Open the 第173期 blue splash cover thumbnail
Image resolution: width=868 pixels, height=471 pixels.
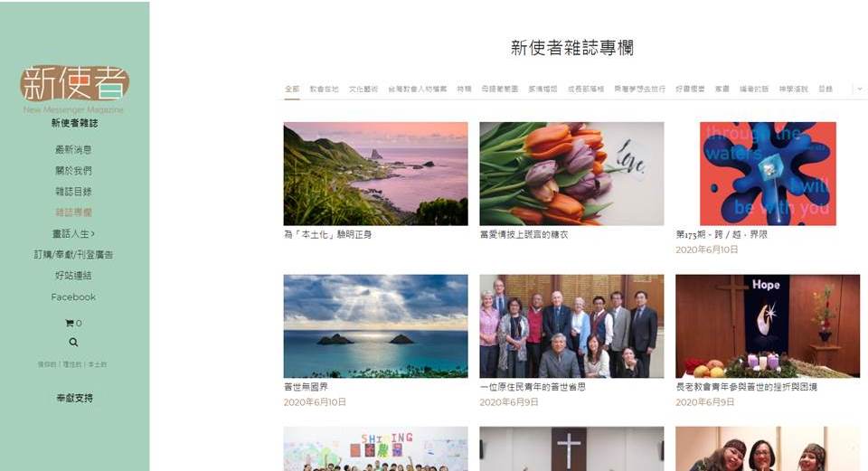[x=768, y=174]
